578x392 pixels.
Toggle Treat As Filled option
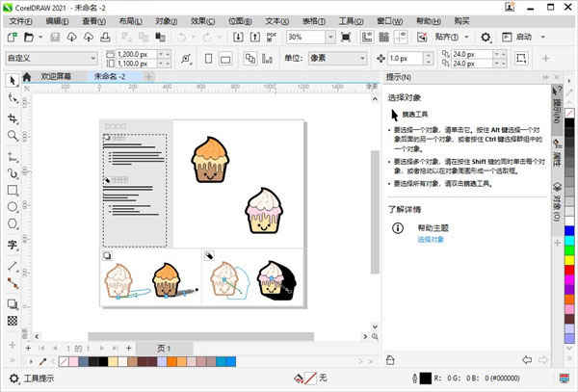[521, 58]
